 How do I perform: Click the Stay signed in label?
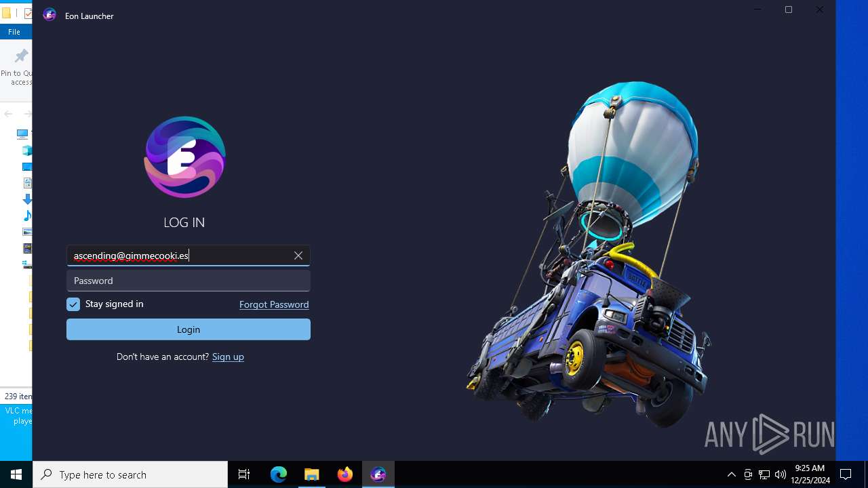pyautogui.click(x=115, y=304)
